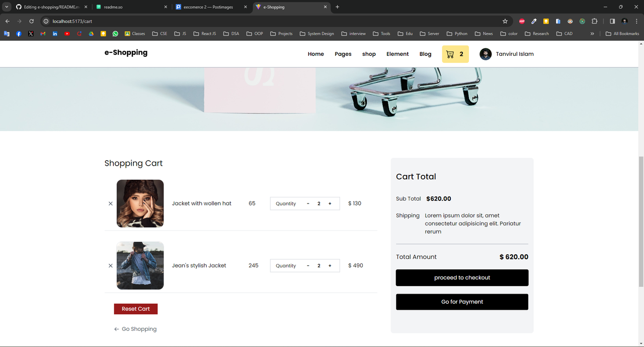
Task: Open the Home menu item
Action: point(316,54)
